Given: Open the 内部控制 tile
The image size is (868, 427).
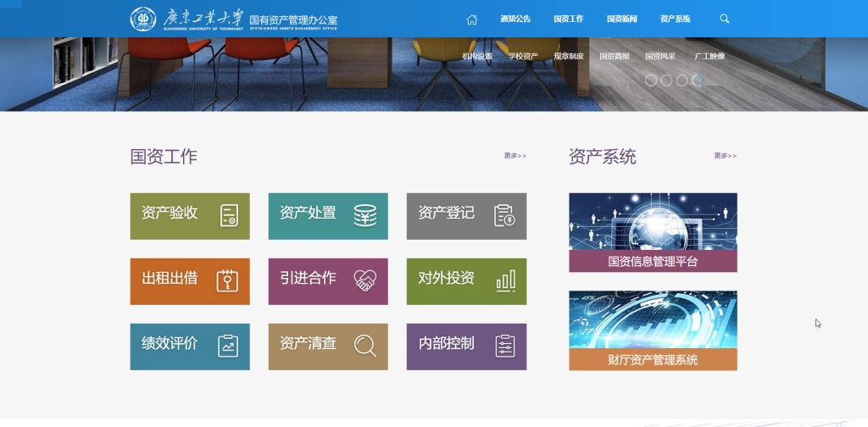Looking at the screenshot, I should click(x=466, y=346).
